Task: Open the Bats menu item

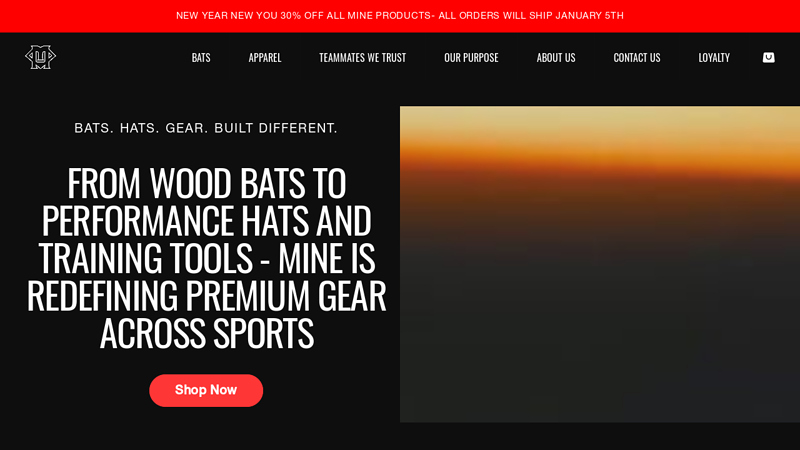Action: coord(201,58)
